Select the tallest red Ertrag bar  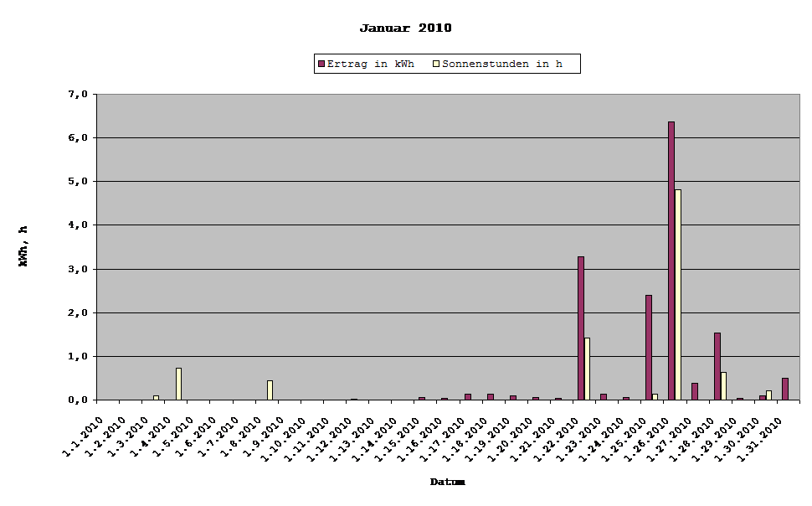pos(671,260)
